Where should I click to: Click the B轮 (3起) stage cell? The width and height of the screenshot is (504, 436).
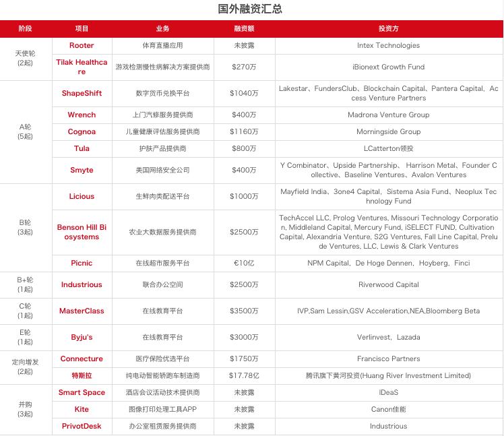(25, 228)
